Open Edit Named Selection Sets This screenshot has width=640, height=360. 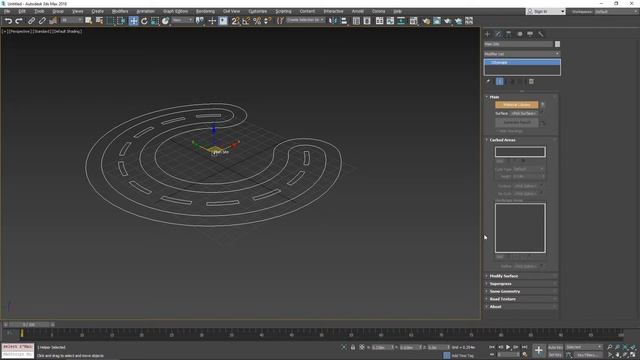pos(280,21)
